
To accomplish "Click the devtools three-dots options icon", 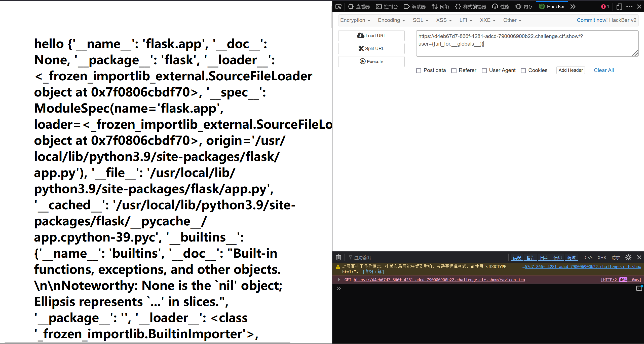I will (629, 7).
